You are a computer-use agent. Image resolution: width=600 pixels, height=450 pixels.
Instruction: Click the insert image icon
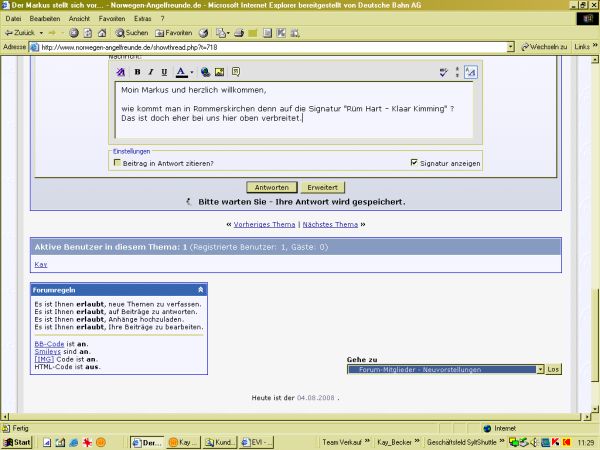[x=220, y=72]
